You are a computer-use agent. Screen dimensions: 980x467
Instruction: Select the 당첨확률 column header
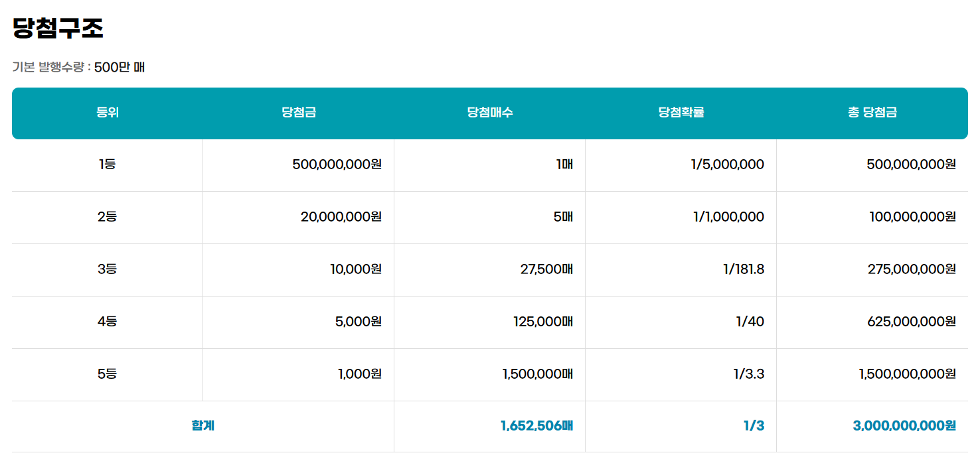coord(680,113)
